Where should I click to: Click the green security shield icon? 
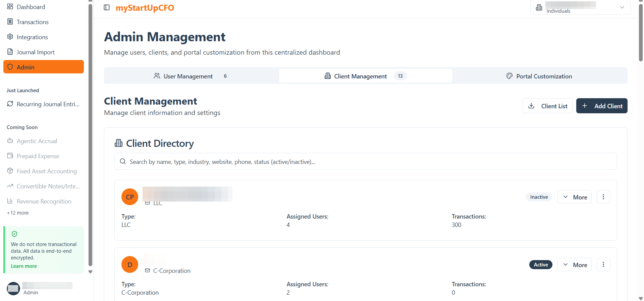pyautogui.click(x=14, y=234)
